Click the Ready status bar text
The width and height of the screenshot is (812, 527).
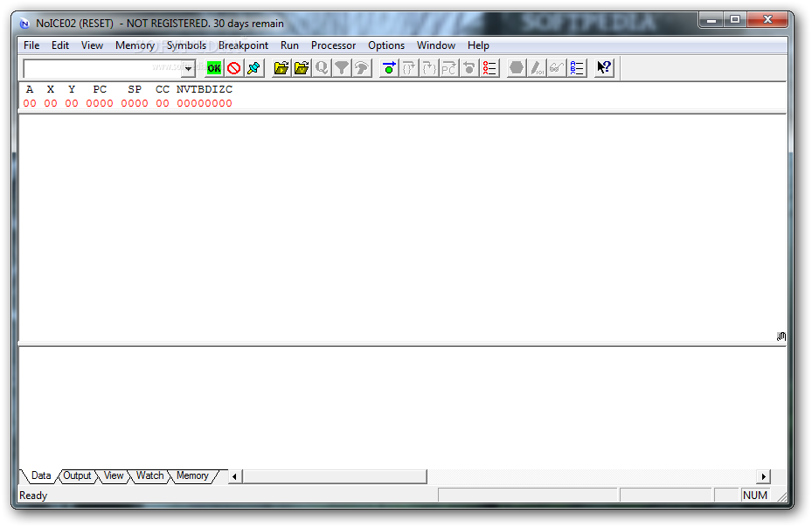click(x=33, y=496)
